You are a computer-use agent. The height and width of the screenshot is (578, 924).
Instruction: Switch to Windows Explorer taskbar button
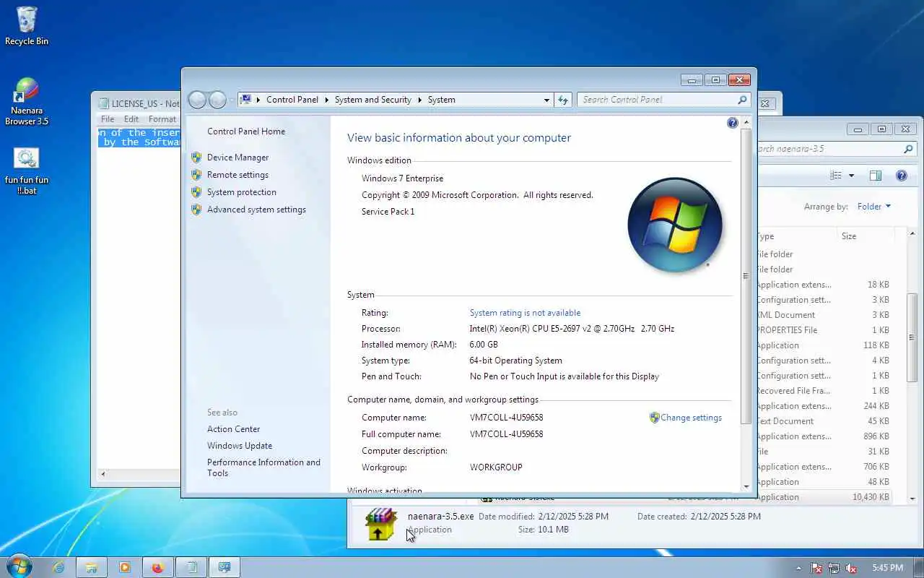tap(92, 568)
